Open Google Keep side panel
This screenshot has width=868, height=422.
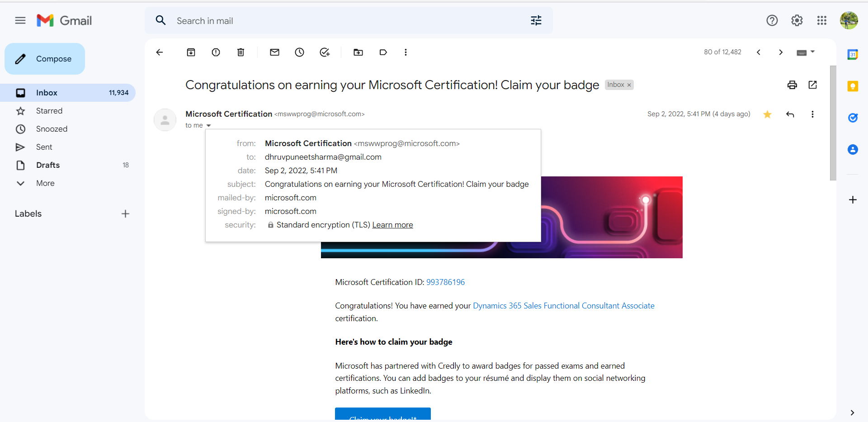(853, 86)
